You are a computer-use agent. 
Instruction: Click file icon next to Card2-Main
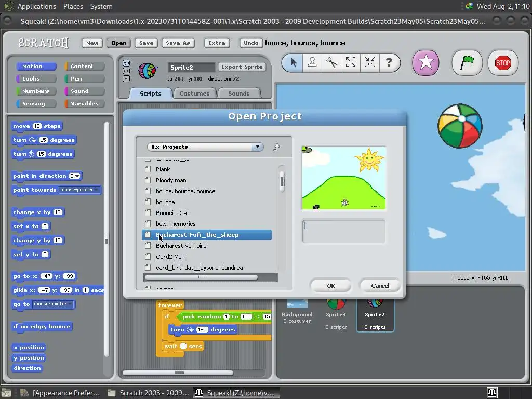click(148, 256)
